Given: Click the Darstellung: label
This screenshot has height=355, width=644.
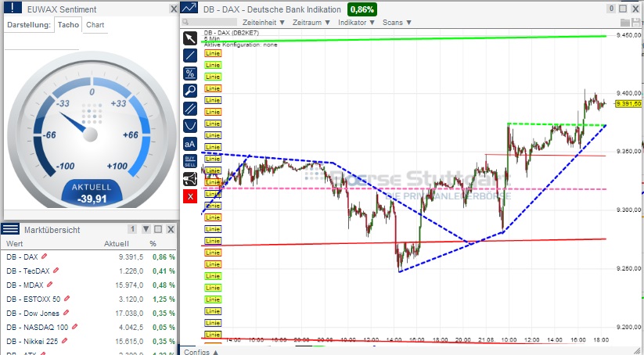Looking at the screenshot, I should [29, 24].
